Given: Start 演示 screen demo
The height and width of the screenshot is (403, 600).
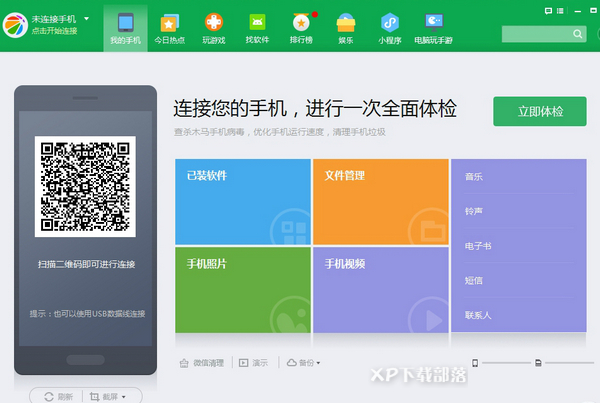Looking at the screenshot, I should 260,362.
